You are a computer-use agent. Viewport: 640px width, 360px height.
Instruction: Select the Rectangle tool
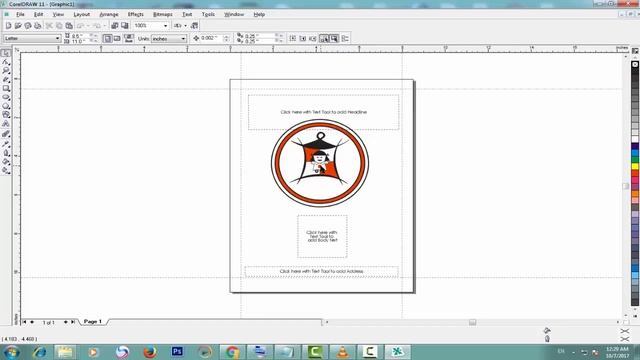[6, 89]
